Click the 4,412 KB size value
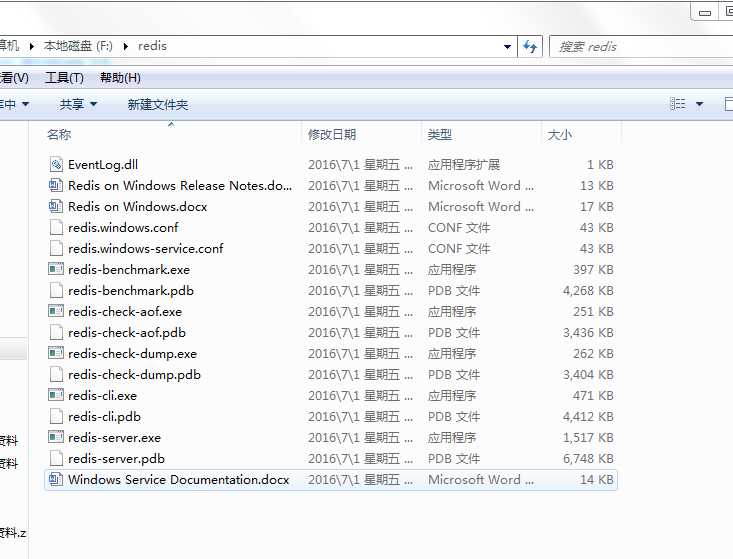The height and width of the screenshot is (559, 733). pyautogui.click(x=588, y=416)
